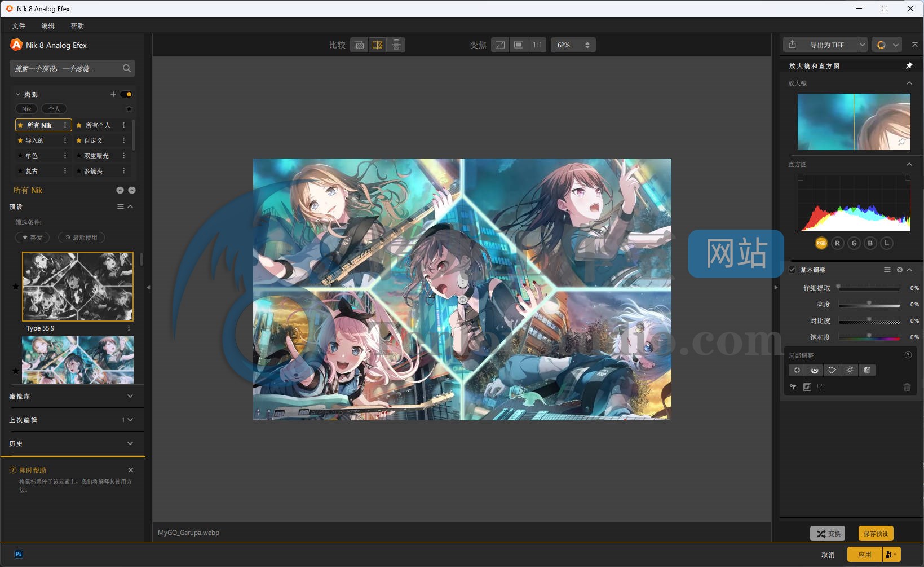Go to next category arrow
The image size is (924, 567).
[x=132, y=190]
